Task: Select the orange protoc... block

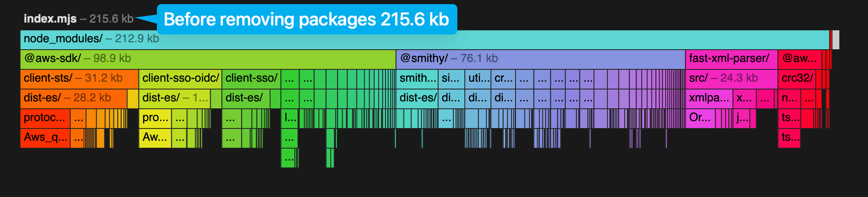Action: (x=45, y=118)
